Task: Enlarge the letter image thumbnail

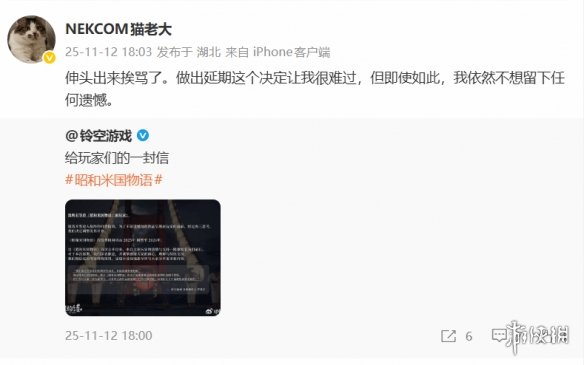Action: click(143, 258)
